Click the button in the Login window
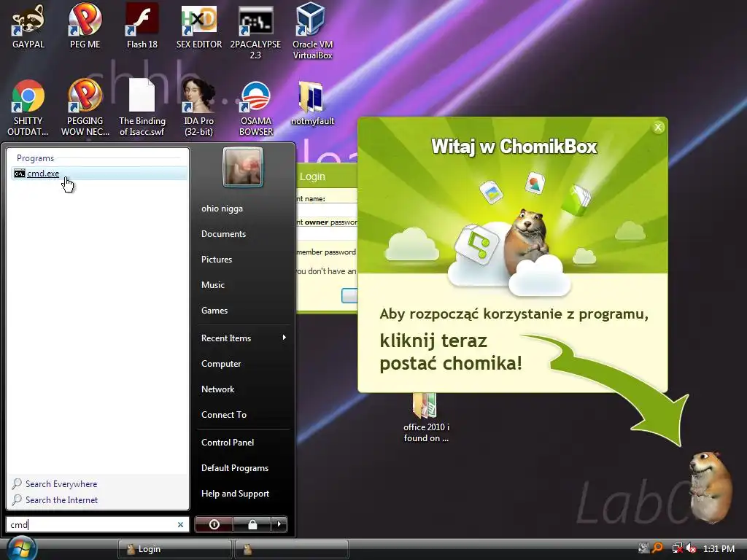 pyautogui.click(x=349, y=295)
